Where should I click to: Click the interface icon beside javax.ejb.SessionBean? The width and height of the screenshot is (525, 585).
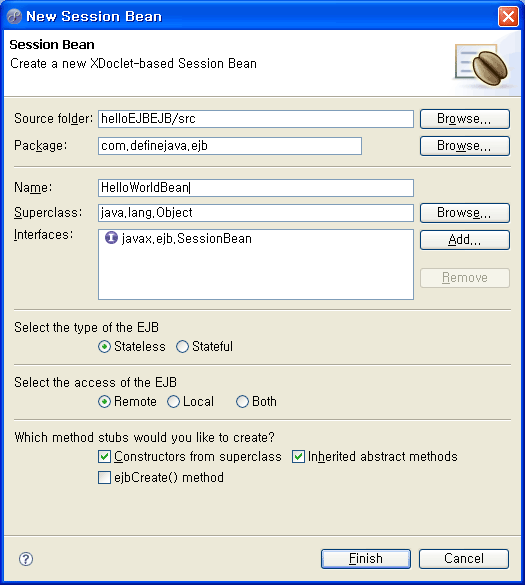(111, 238)
